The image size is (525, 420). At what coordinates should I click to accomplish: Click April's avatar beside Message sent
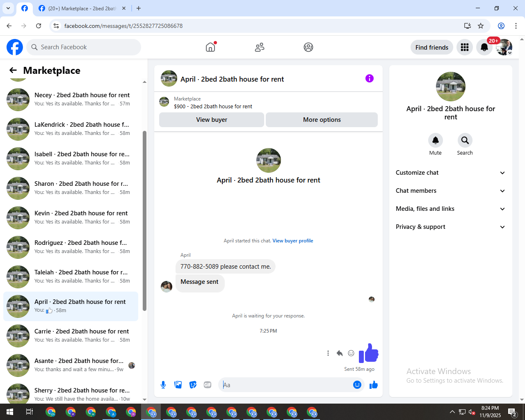167,286
